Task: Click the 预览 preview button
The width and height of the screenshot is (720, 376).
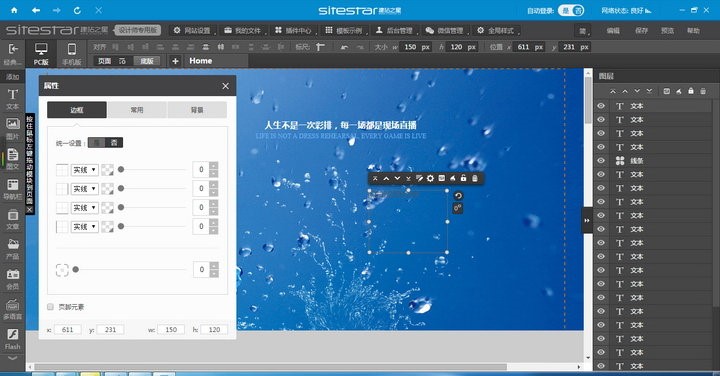Action: 667,30
